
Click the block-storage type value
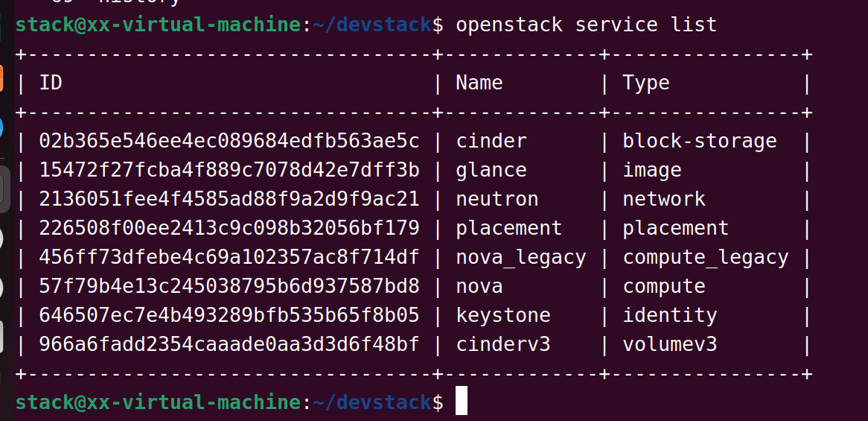[699, 141]
